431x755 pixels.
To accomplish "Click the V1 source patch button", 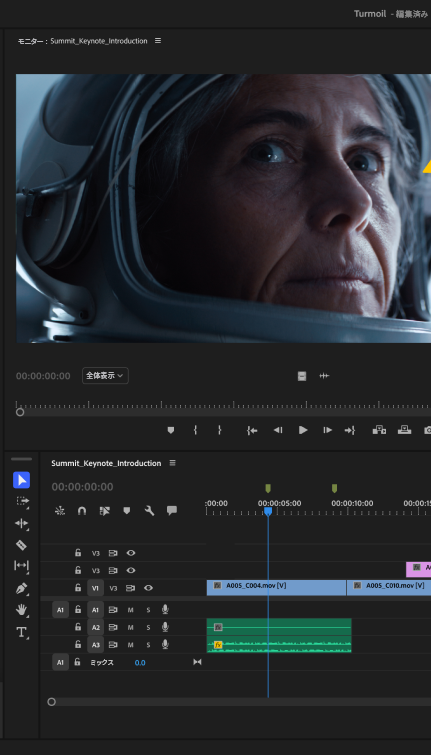I will click(95, 588).
